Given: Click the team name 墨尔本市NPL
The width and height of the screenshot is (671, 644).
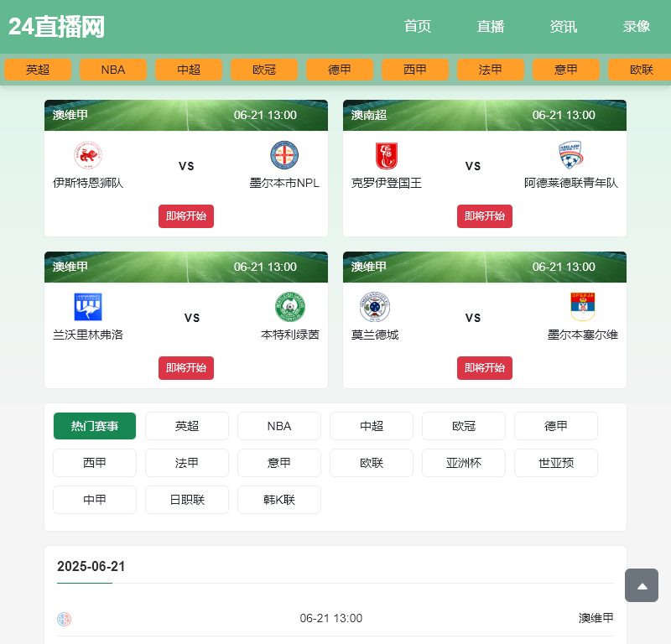Looking at the screenshot, I should point(284,183).
